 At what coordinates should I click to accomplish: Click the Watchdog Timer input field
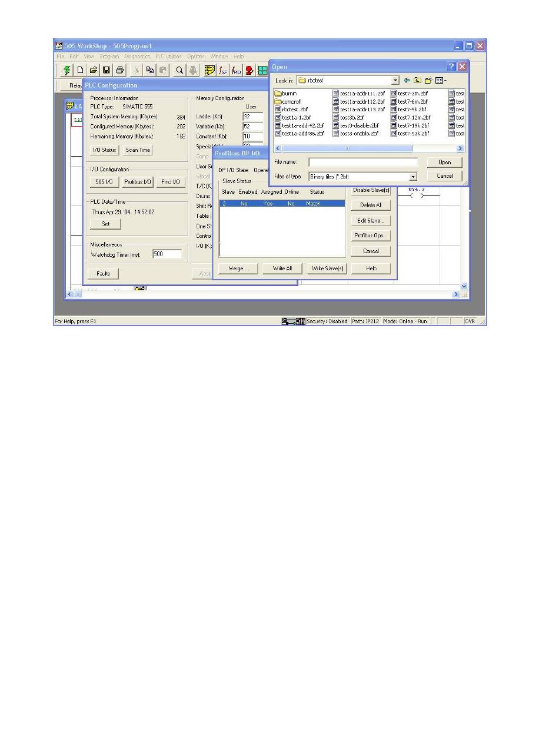[x=167, y=254]
